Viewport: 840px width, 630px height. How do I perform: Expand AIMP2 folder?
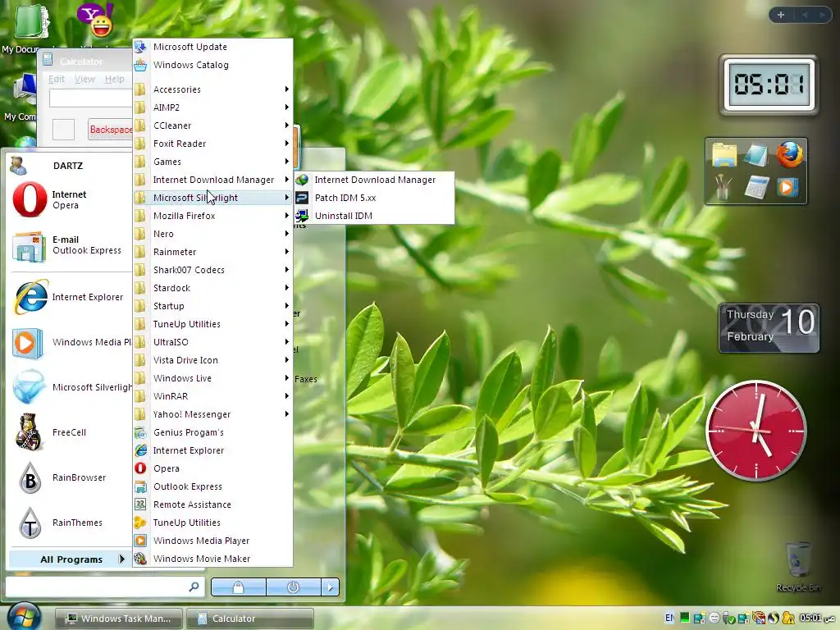tap(212, 107)
